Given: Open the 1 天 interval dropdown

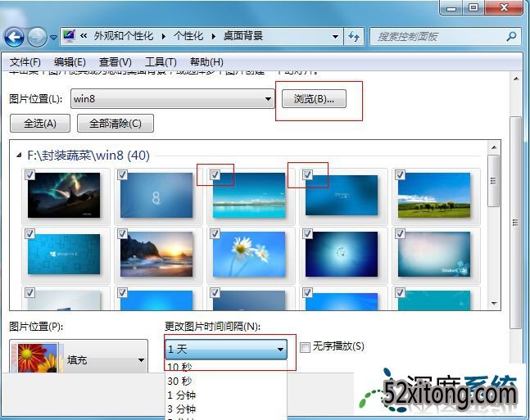Looking at the screenshot, I should [226, 350].
